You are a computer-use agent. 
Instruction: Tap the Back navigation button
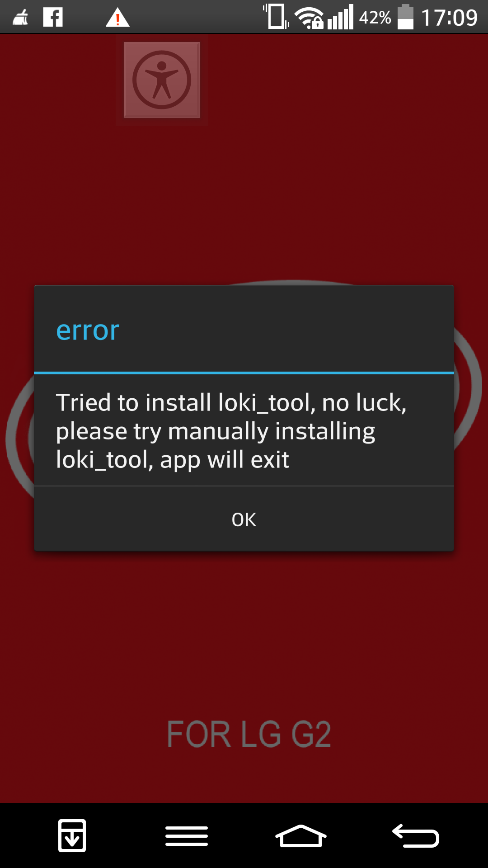click(x=416, y=835)
